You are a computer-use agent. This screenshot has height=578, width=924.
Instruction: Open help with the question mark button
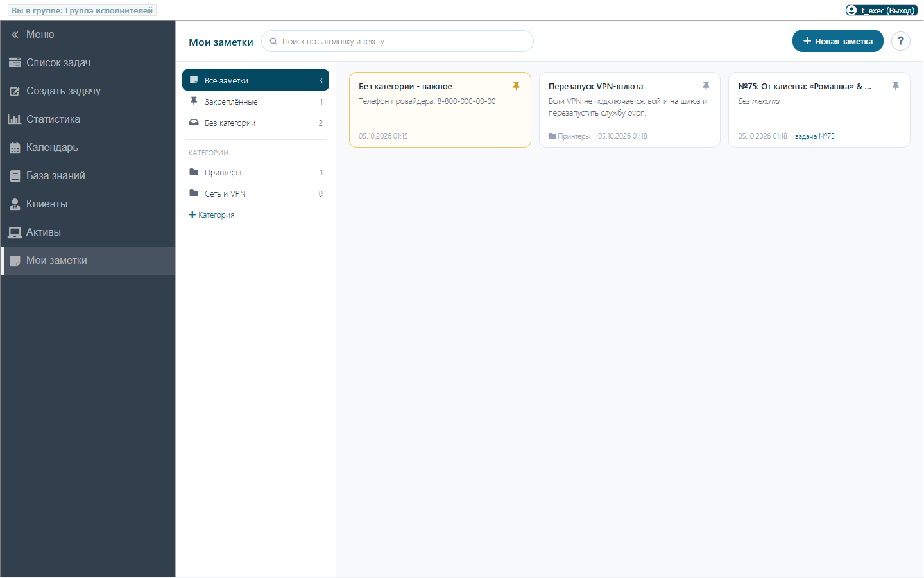(901, 41)
